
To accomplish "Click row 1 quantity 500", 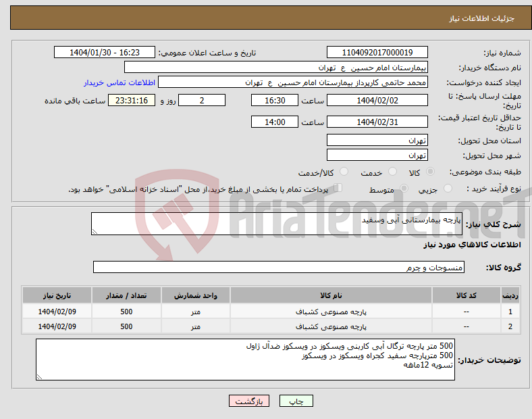I will pyautogui.click(x=126, y=312).
